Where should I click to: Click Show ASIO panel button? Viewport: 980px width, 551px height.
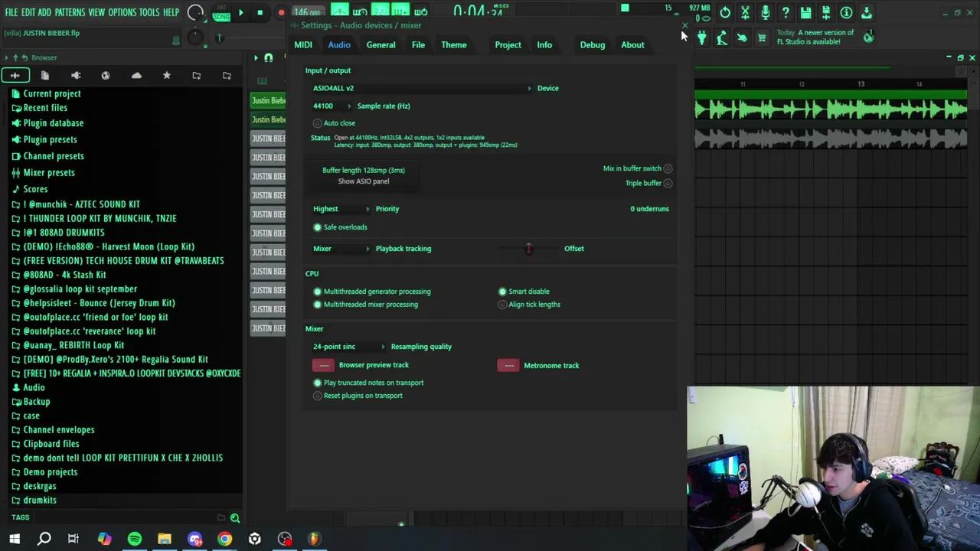pos(364,181)
